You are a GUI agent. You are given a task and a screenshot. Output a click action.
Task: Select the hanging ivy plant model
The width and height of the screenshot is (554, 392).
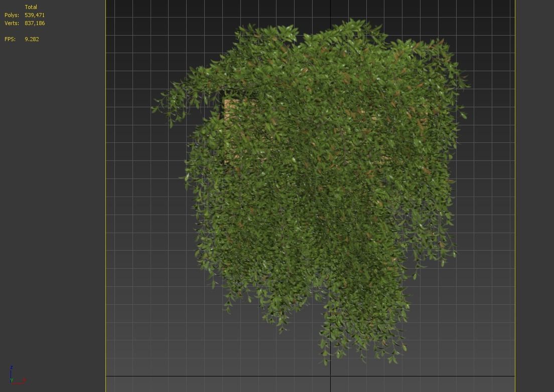point(311,190)
